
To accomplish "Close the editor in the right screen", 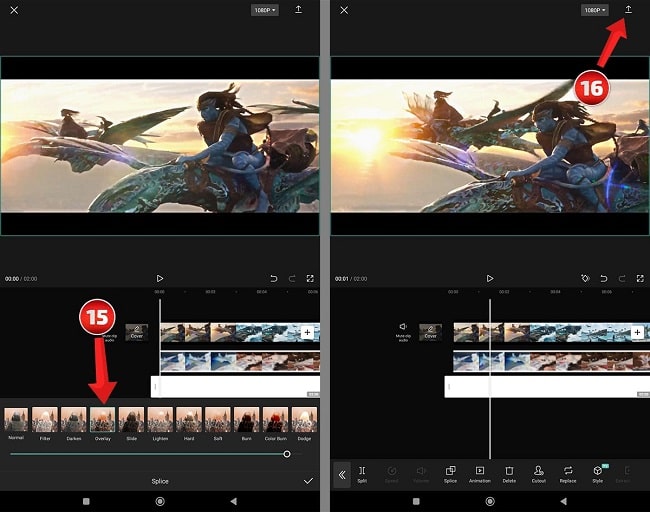I will [344, 10].
